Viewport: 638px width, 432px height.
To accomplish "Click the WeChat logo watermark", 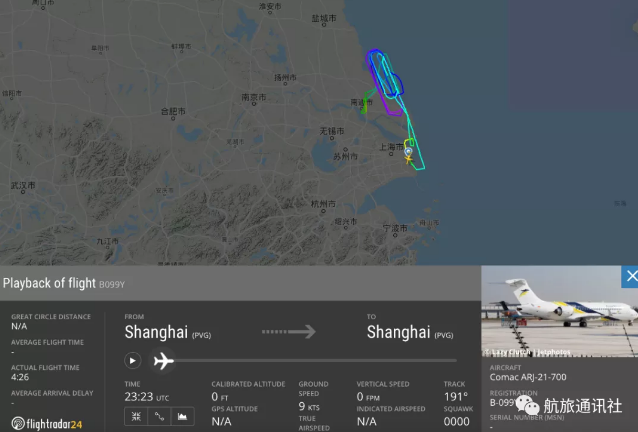I will point(527,406).
